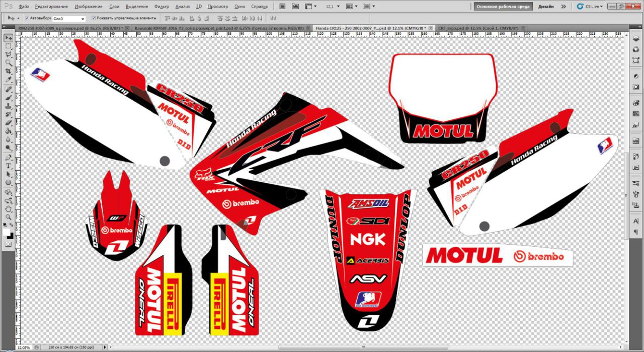644x352 pixels.
Task: Select the Zoom tool
Action: coord(9,217)
